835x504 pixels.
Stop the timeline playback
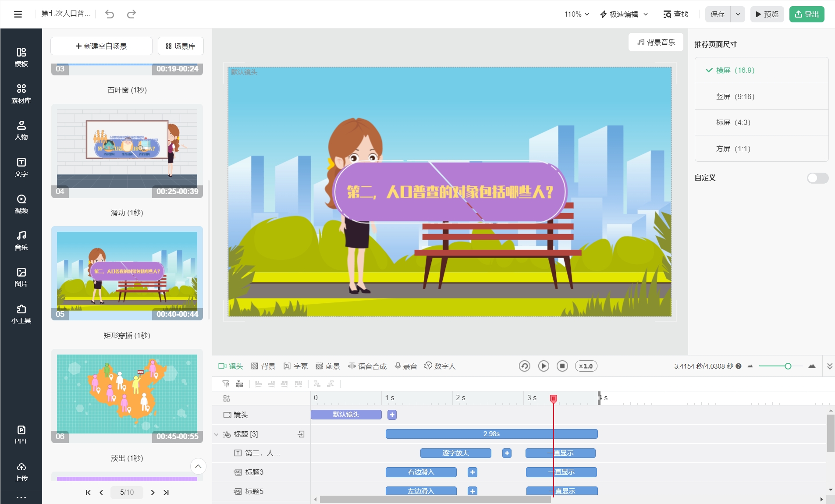point(562,366)
